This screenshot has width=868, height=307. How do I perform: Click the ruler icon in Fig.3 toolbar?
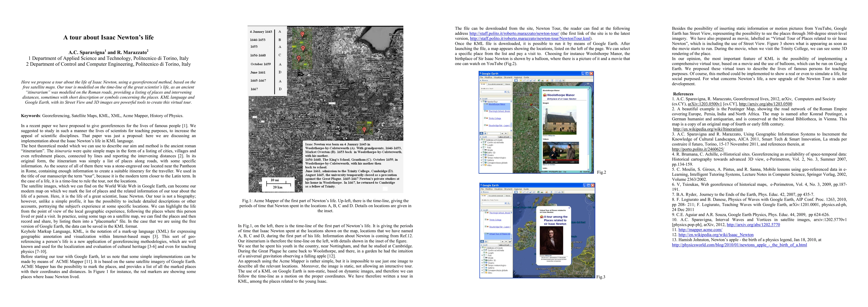552,192
